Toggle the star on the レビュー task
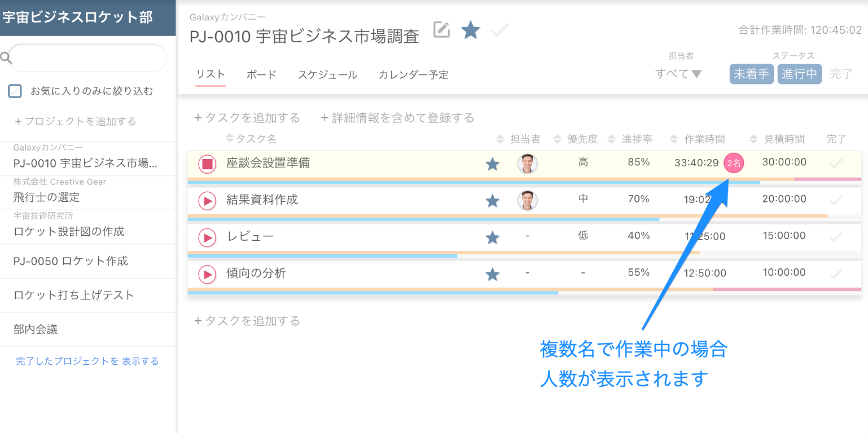The width and height of the screenshot is (868, 433). coord(492,237)
